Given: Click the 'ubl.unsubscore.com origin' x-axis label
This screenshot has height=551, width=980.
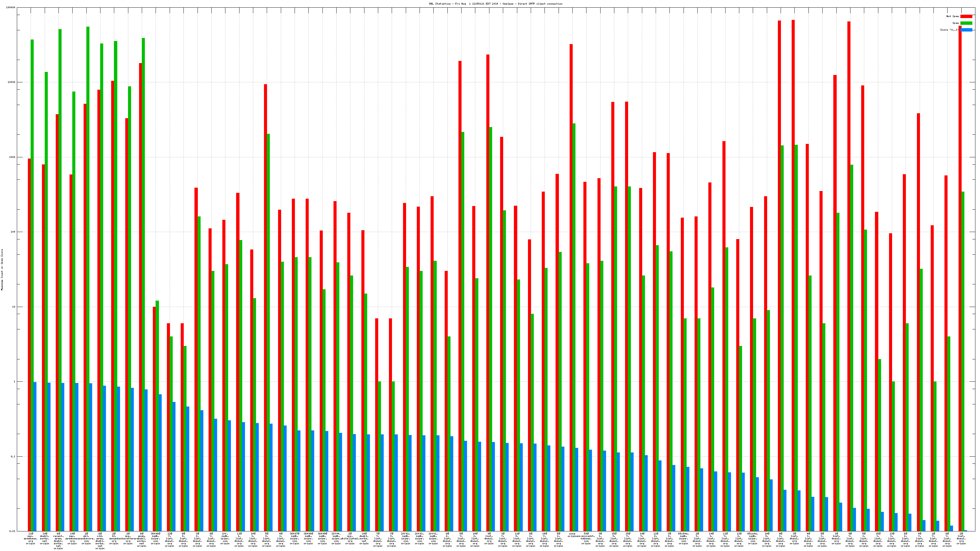Looking at the screenshot, I should click(86, 538).
